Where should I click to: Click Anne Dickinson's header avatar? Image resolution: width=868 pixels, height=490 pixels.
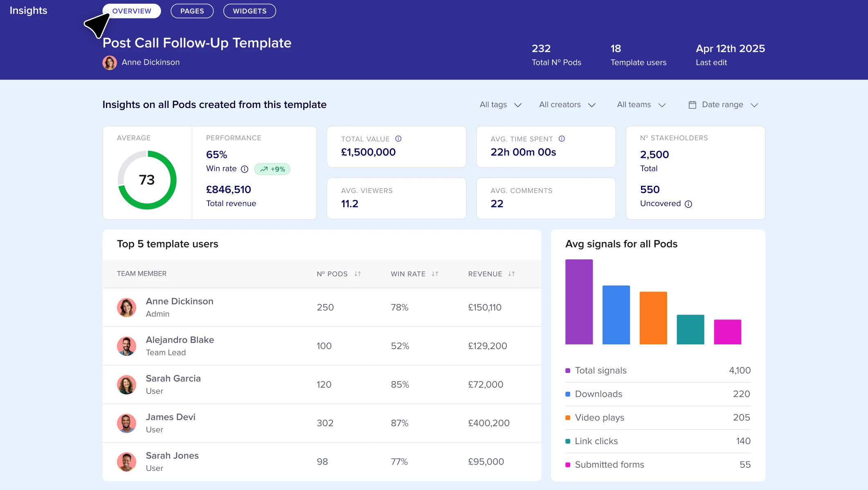click(110, 63)
